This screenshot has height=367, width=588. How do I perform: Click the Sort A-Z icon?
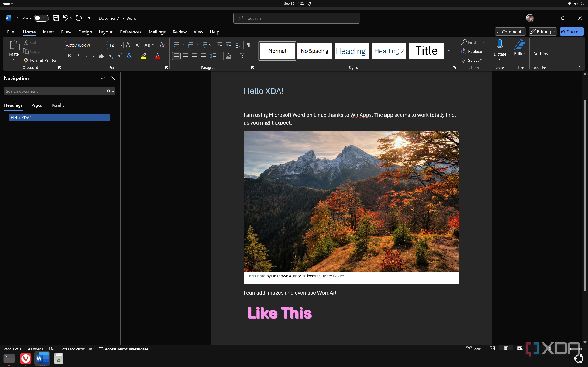point(238,45)
